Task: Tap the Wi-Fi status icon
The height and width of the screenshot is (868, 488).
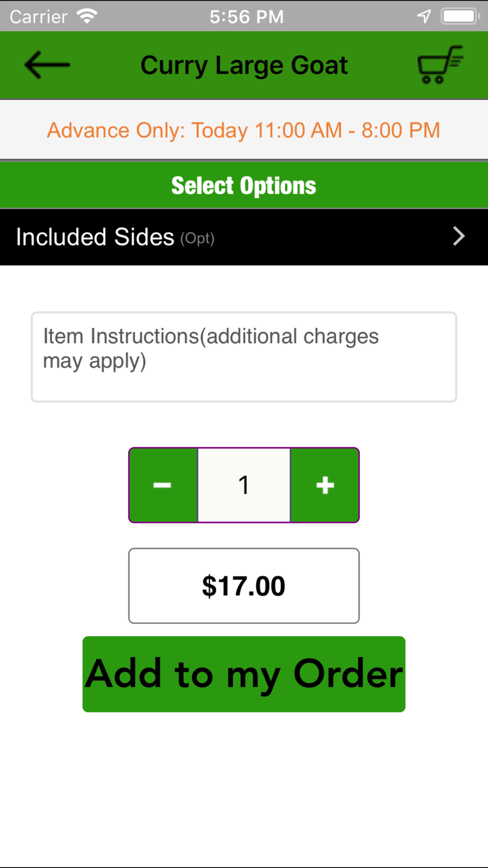Action: click(x=87, y=16)
